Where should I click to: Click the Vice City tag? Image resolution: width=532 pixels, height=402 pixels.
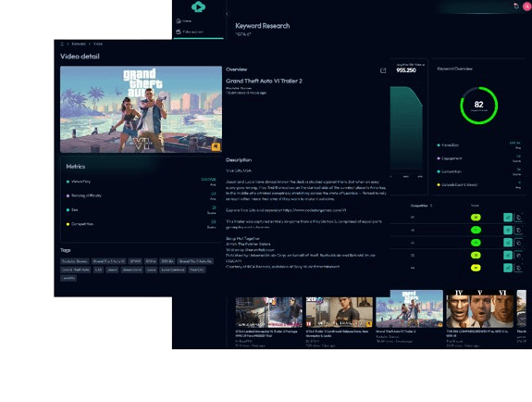tap(197, 270)
